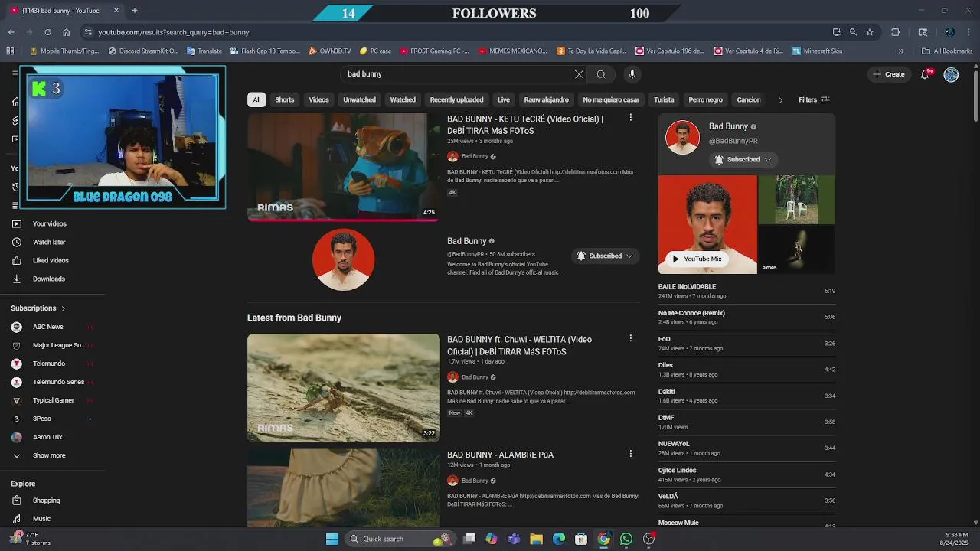980x551 pixels.
Task: Open Typical Gamer subscription
Action: (x=54, y=400)
